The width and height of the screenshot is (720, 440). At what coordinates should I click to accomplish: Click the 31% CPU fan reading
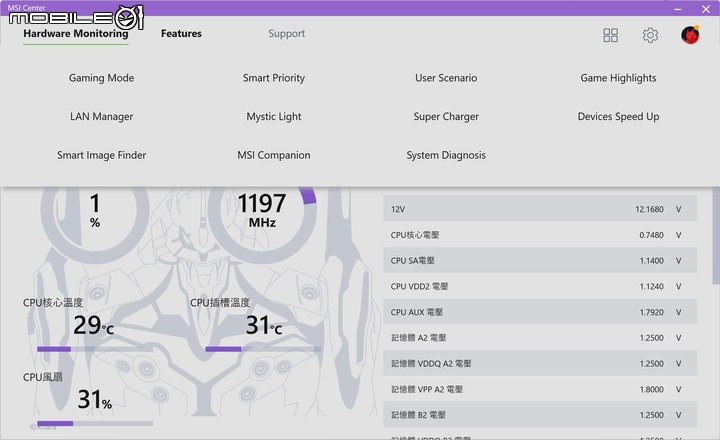pyautogui.click(x=95, y=400)
